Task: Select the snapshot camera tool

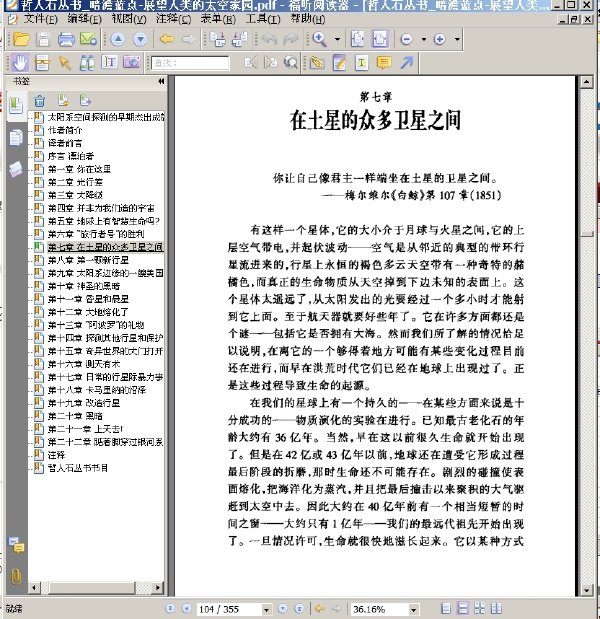Action: [131, 62]
